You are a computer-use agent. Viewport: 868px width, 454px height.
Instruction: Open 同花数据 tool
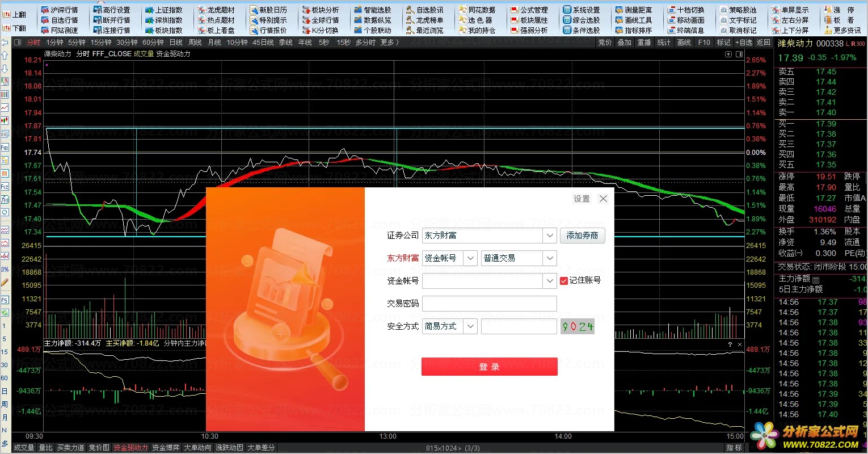(x=477, y=10)
